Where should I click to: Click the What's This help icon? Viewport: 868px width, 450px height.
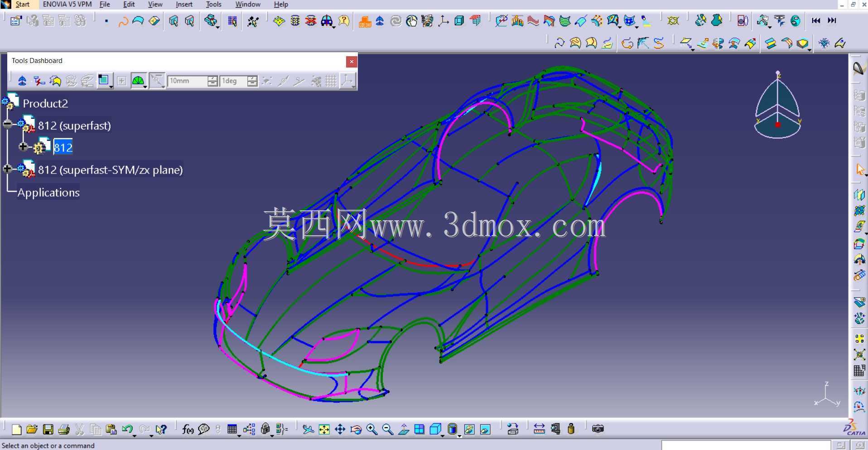click(x=161, y=429)
